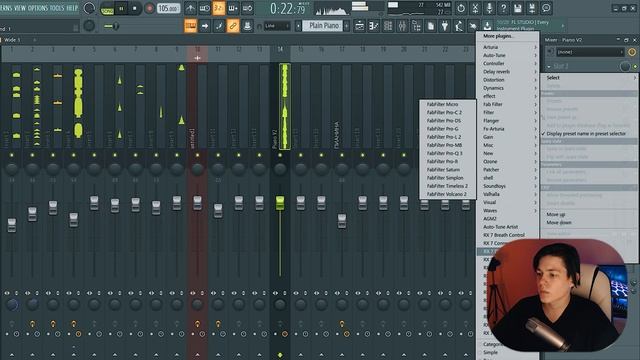Click the render audio export icon
This screenshot has width=640, height=360.
(532, 8)
